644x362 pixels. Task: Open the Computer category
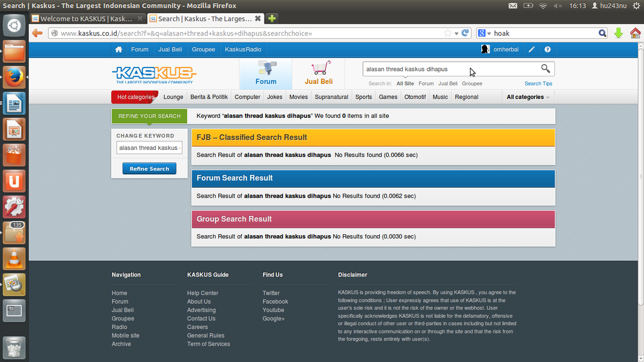coord(248,97)
